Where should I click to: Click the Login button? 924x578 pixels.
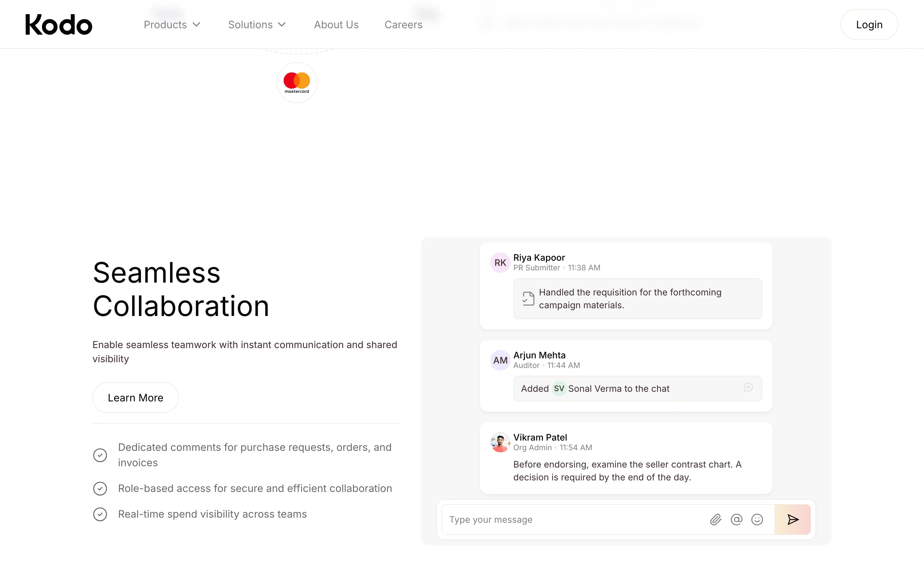(x=869, y=24)
